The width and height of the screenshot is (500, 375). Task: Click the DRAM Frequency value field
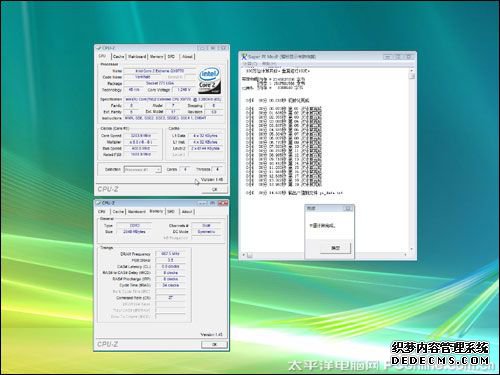coord(170,254)
